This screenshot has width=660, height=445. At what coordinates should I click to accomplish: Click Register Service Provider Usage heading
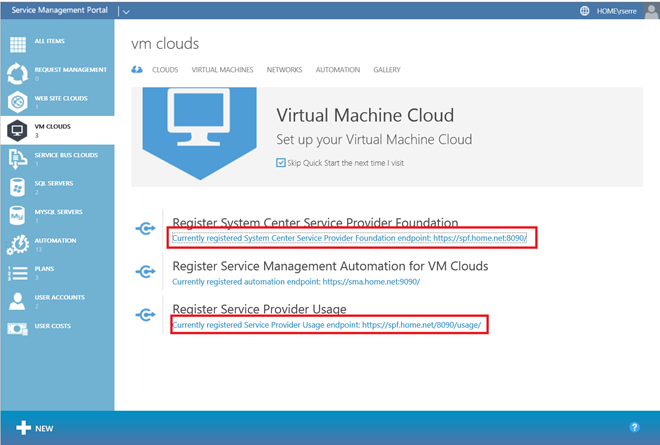point(259,309)
